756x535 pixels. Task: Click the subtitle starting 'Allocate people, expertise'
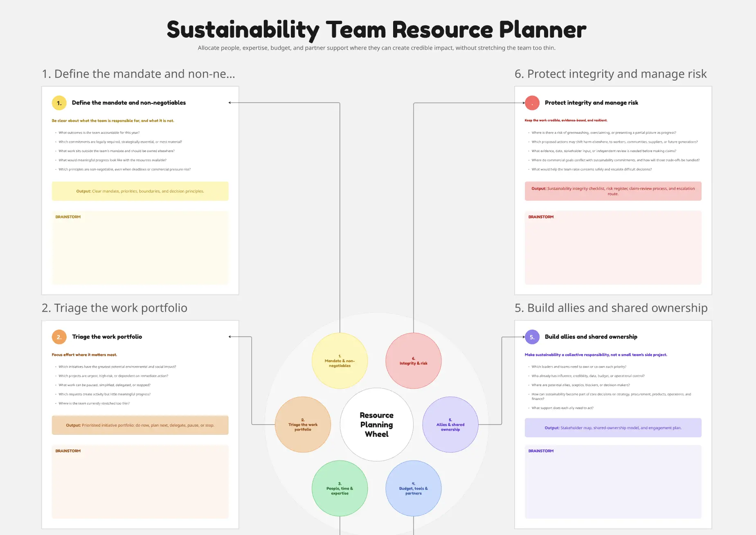(377, 48)
